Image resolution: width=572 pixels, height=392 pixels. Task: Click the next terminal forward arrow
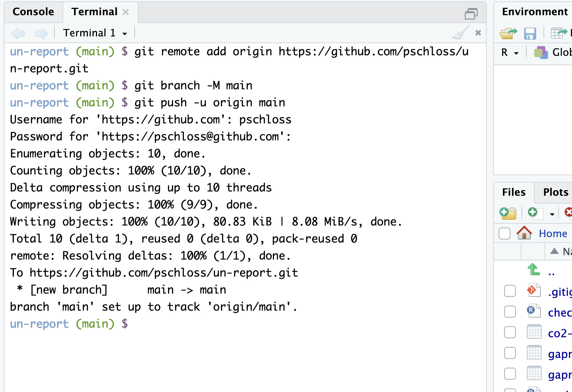pos(41,33)
